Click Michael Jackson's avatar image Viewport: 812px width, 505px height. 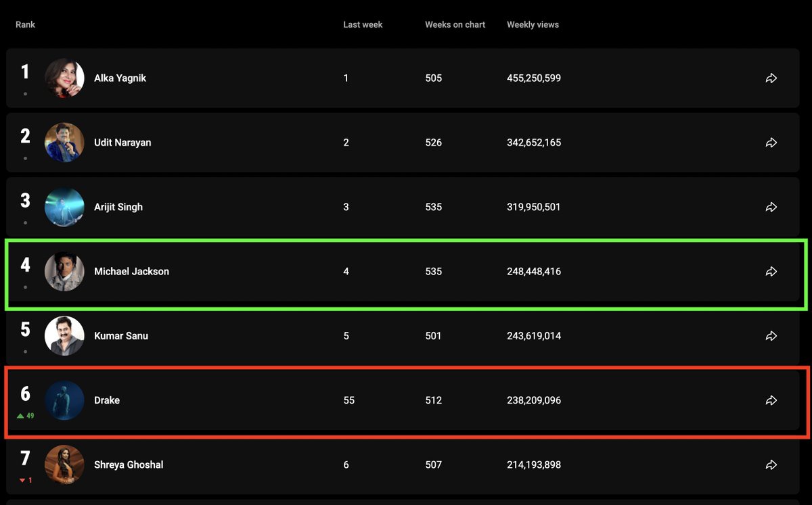tap(64, 272)
